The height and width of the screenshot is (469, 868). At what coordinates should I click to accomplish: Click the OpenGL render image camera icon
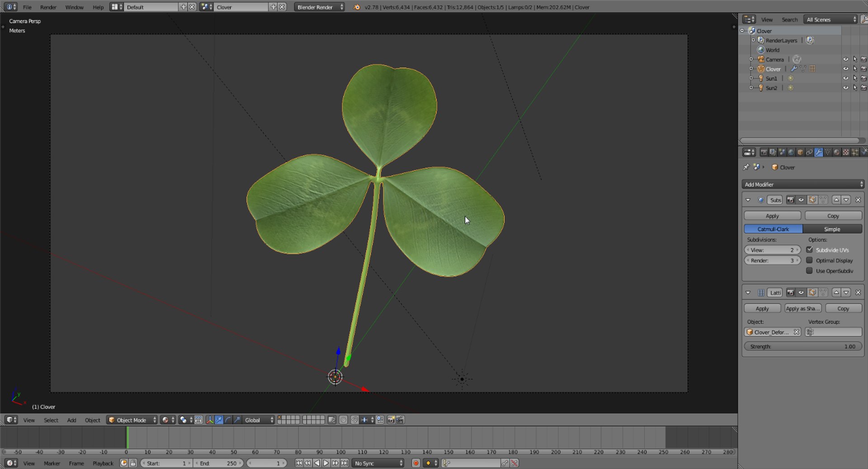(x=391, y=420)
